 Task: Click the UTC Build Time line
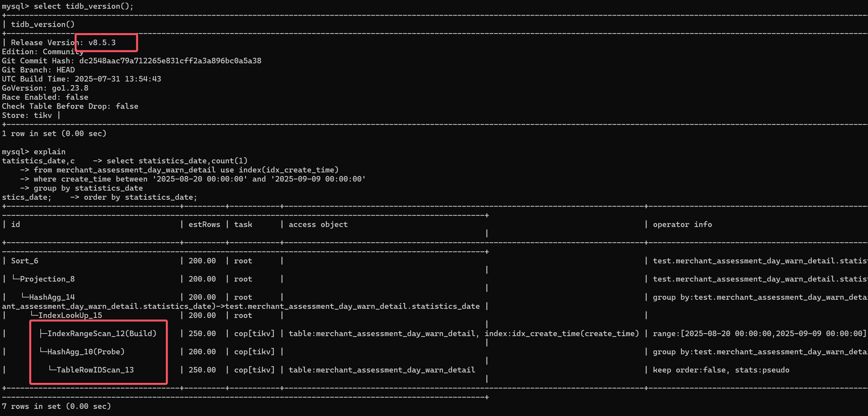(82, 79)
